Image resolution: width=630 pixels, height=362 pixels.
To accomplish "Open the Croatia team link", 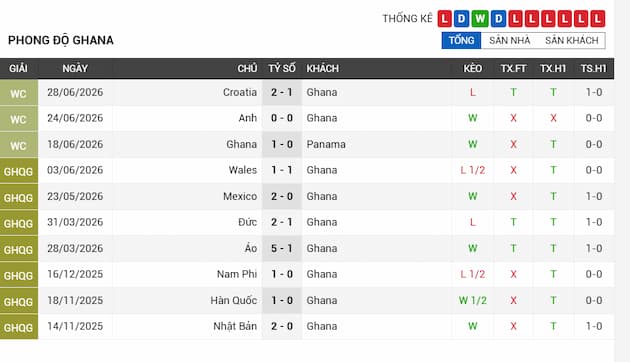I will pyautogui.click(x=240, y=92).
